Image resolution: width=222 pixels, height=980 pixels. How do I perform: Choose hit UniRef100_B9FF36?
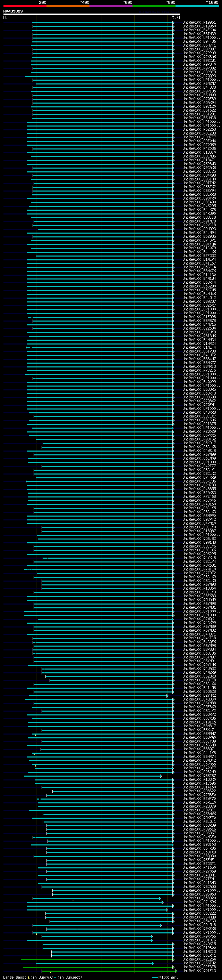pos(199,41)
